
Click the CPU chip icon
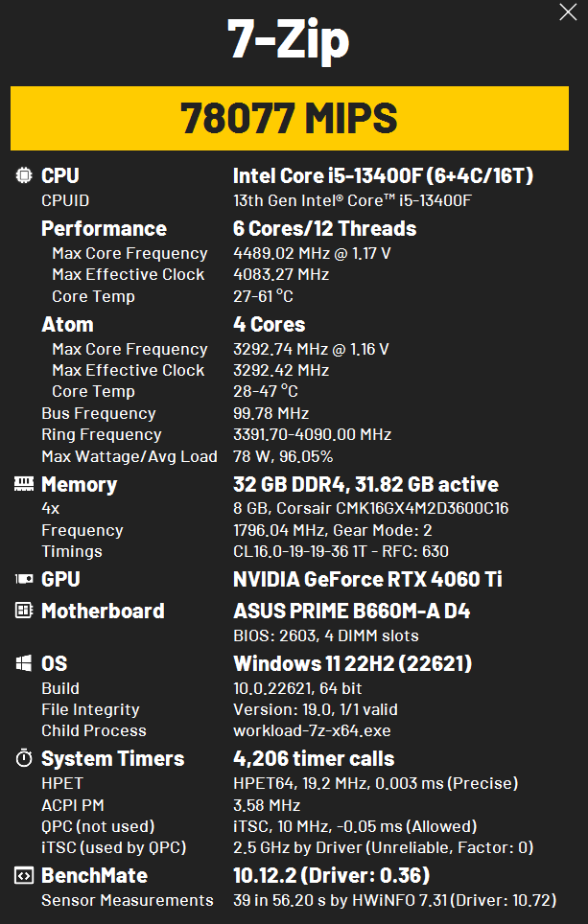[24, 175]
